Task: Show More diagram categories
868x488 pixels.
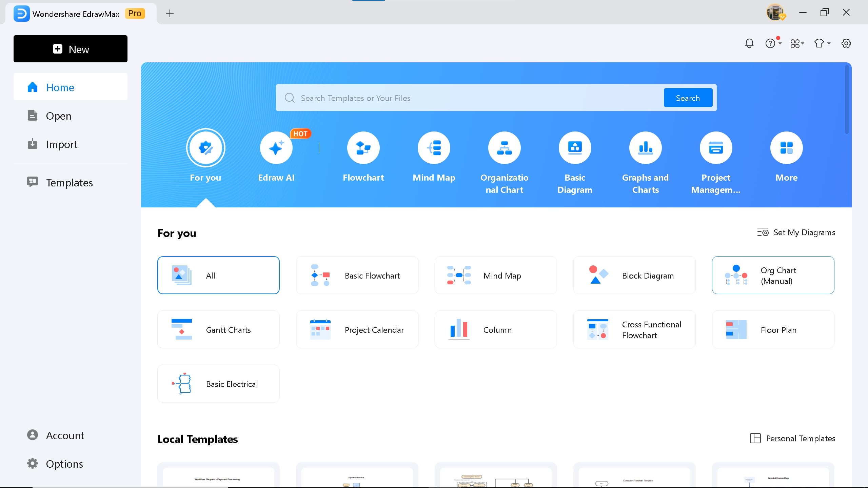Action: click(x=786, y=148)
